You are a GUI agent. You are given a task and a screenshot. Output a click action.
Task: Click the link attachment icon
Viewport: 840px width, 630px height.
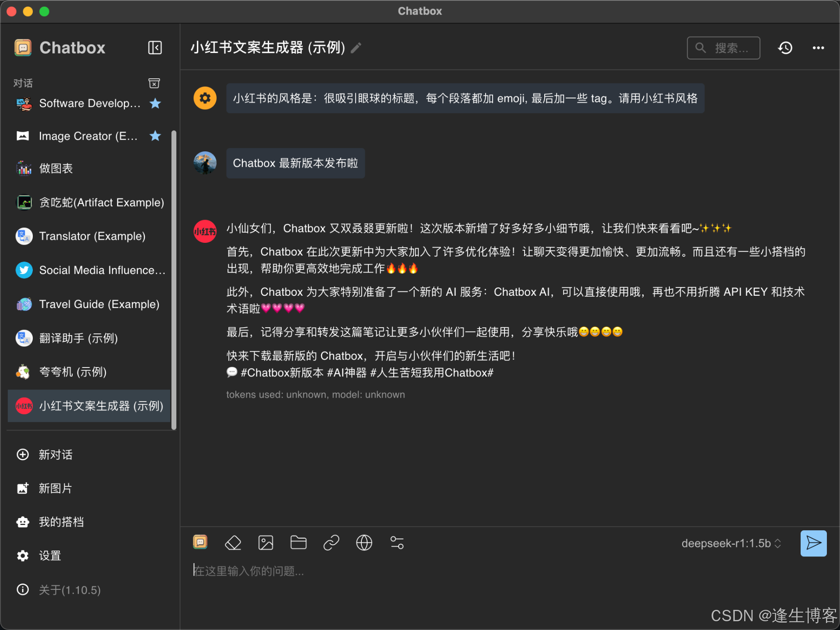click(x=331, y=543)
